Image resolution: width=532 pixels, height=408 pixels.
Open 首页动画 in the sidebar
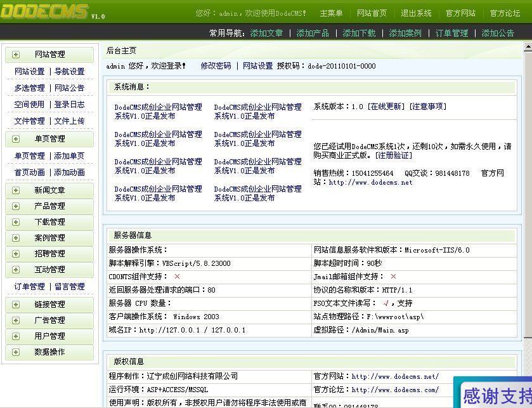pyautogui.click(x=30, y=173)
